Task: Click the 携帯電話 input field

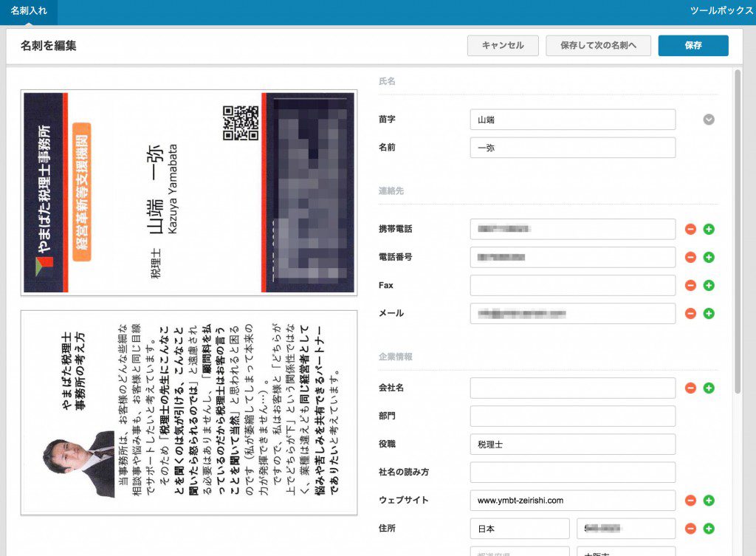Action: 573,229
